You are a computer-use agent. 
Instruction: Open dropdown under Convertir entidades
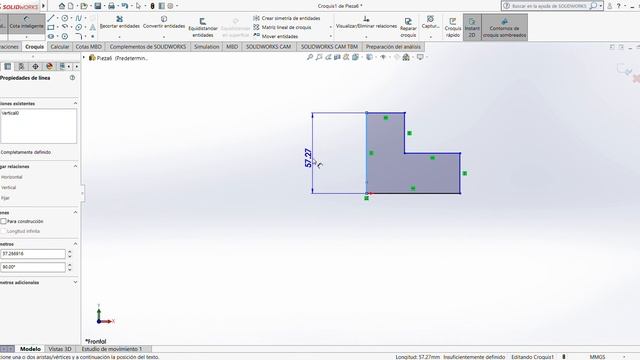click(x=164, y=37)
